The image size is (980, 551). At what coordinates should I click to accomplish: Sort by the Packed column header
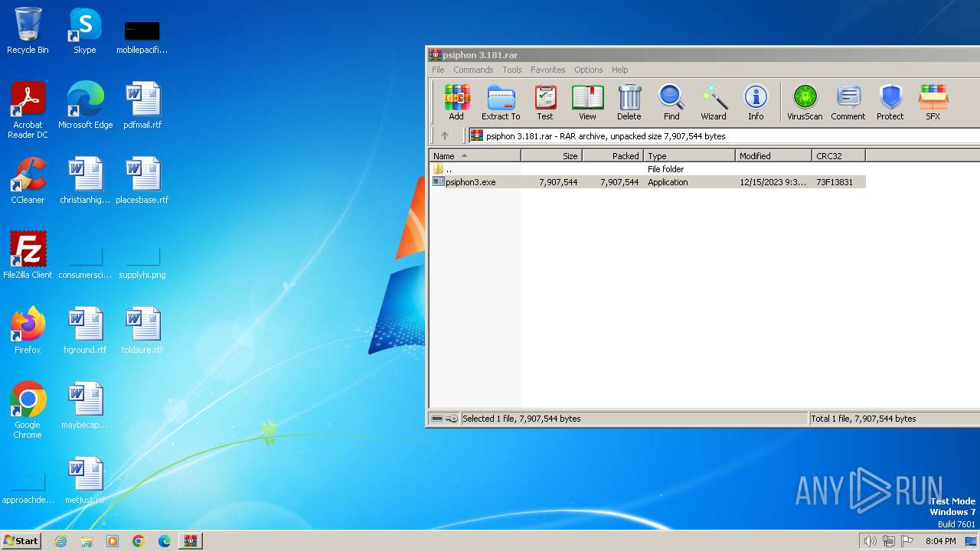click(x=612, y=156)
